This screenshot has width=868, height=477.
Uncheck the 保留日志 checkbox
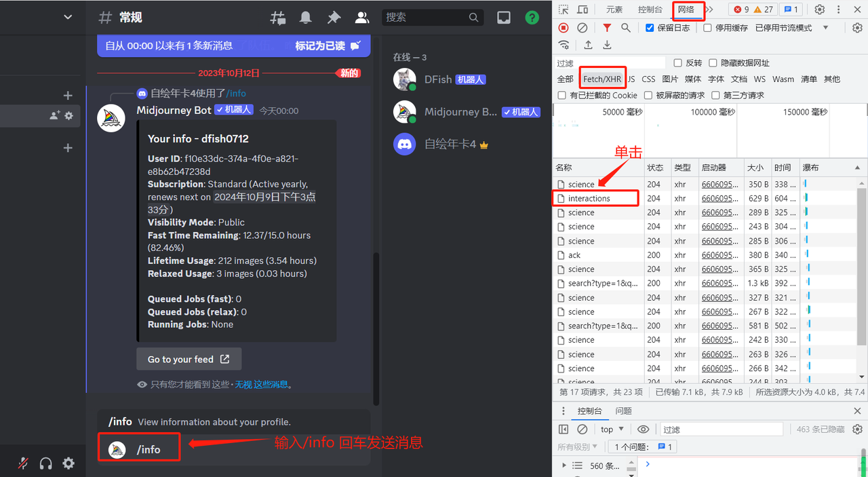(650, 28)
